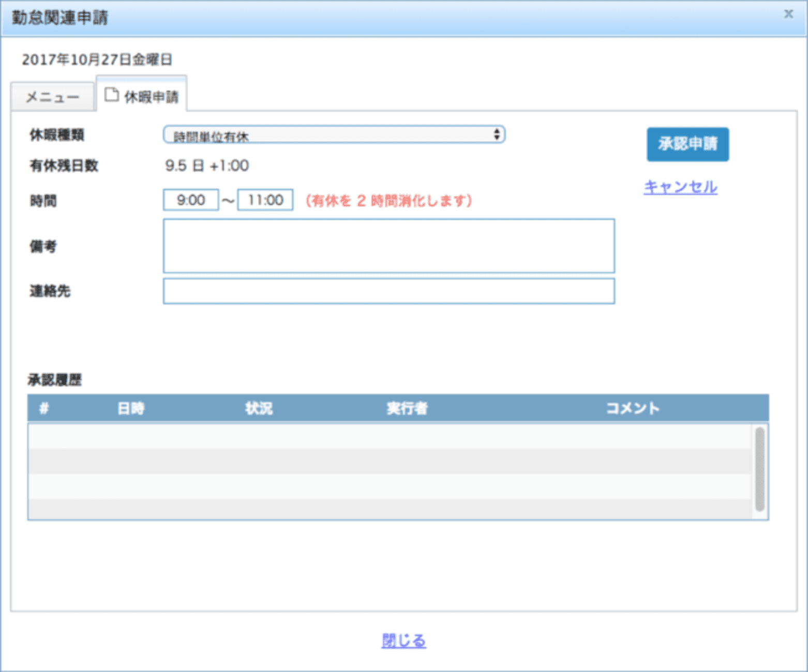The height and width of the screenshot is (672, 808).
Task: Select the first empty row in 承認履歴
Action: [389, 436]
